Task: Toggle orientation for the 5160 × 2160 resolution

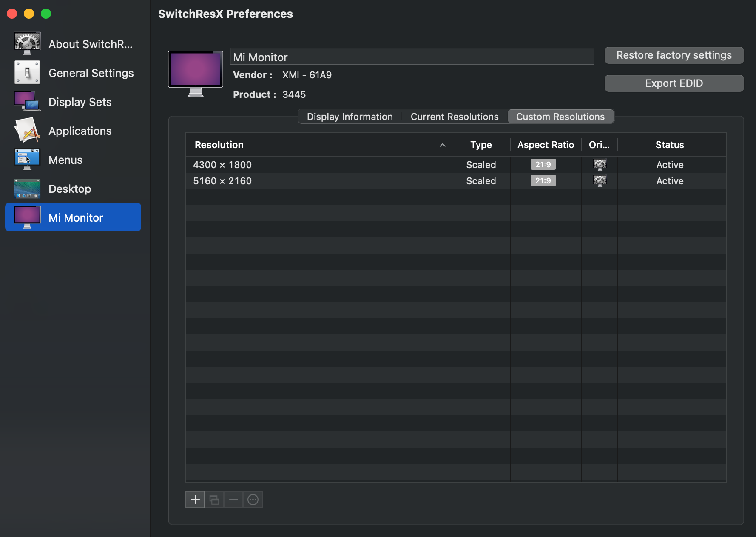Action: (x=600, y=180)
